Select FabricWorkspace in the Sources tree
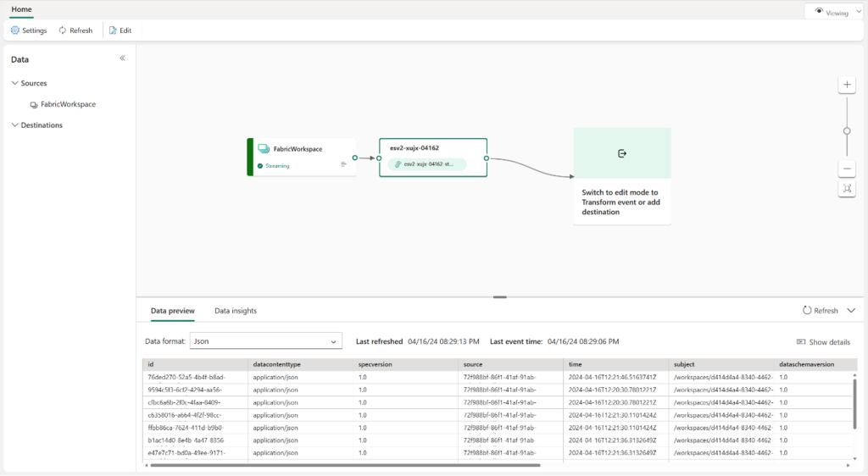 point(63,104)
